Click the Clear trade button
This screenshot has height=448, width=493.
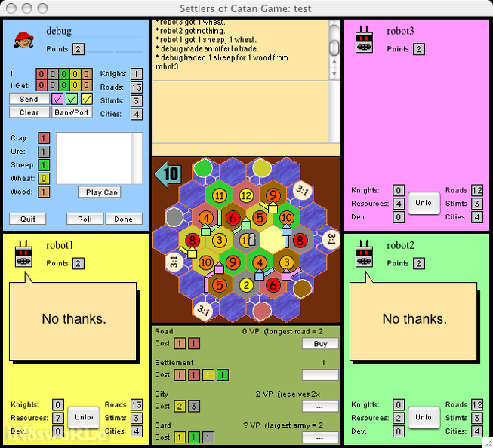pyautogui.click(x=29, y=112)
